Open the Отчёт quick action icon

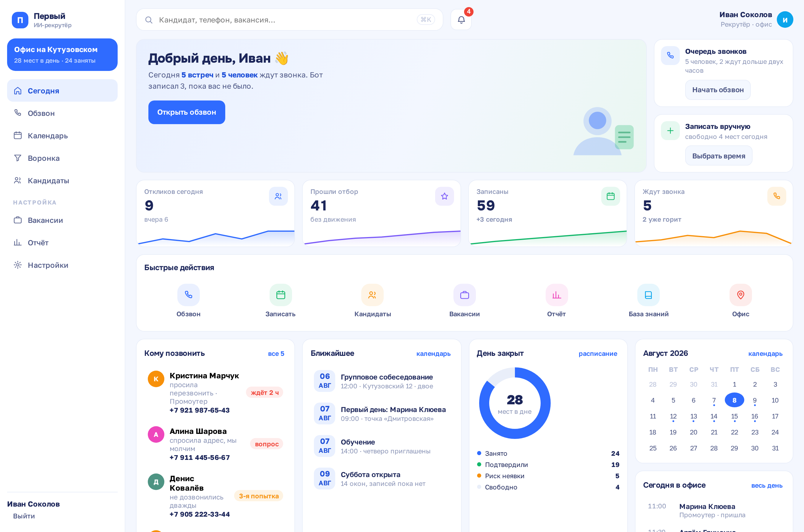coord(556,295)
